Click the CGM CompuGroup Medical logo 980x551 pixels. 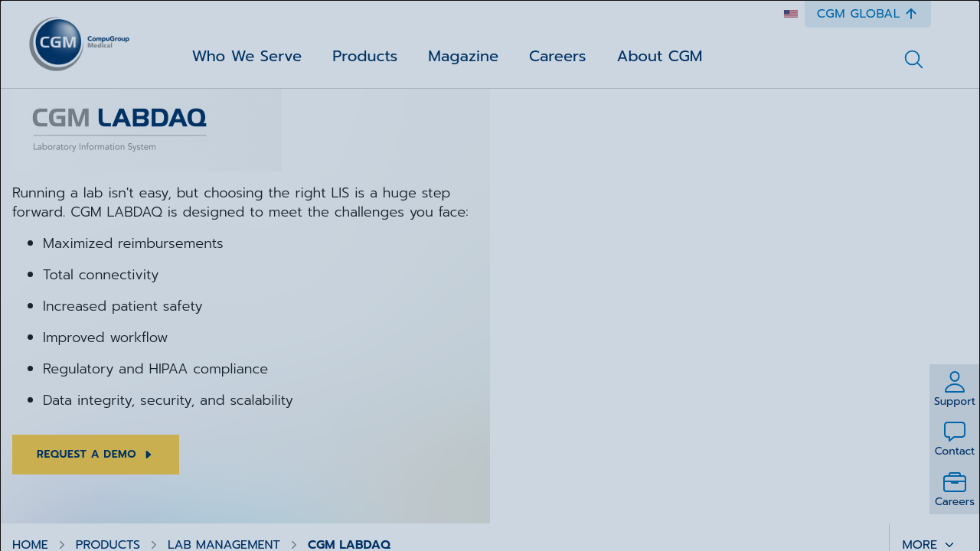79,44
